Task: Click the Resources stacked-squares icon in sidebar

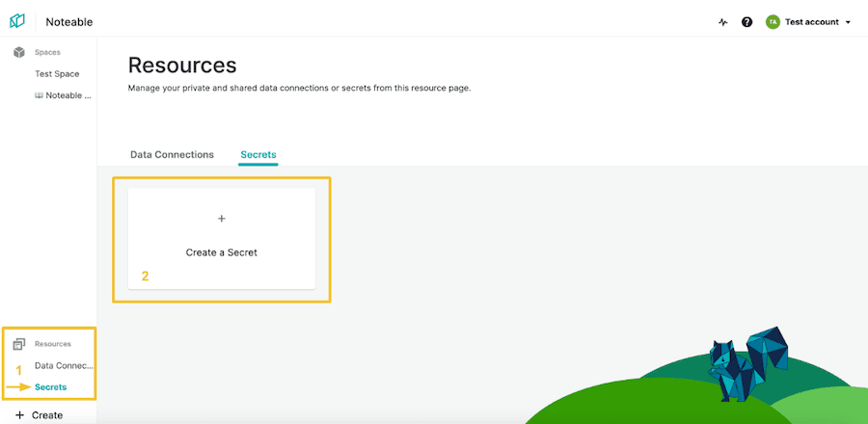Action: (x=19, y=344)
